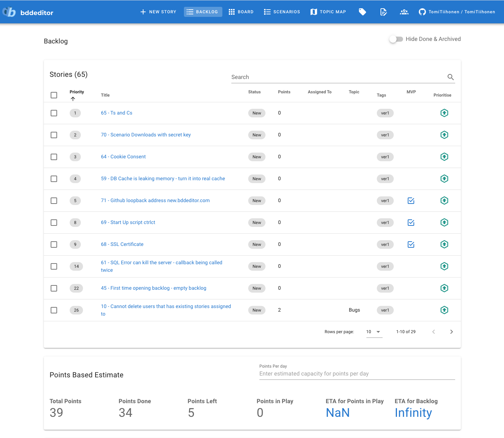Click the tags icon in the navbar

362,12
